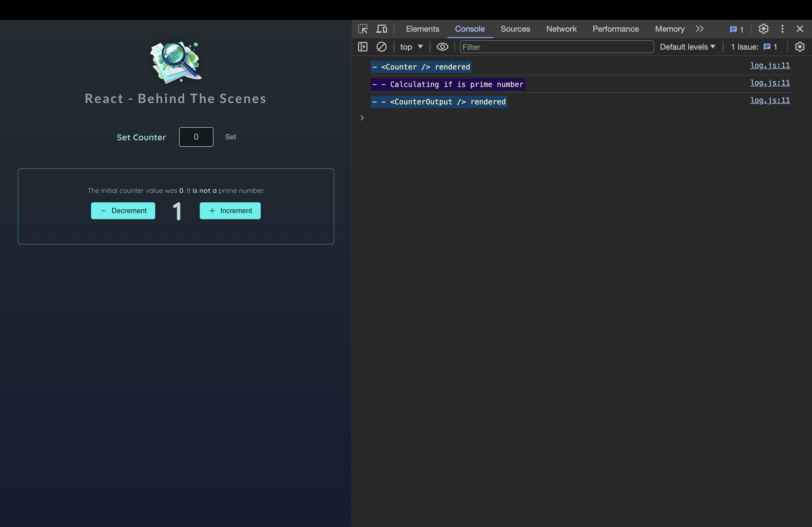The height and width of the screenshot is (527, 812).
Task: Toggle the live expression eye icon
Action: (x=442, y=47)
